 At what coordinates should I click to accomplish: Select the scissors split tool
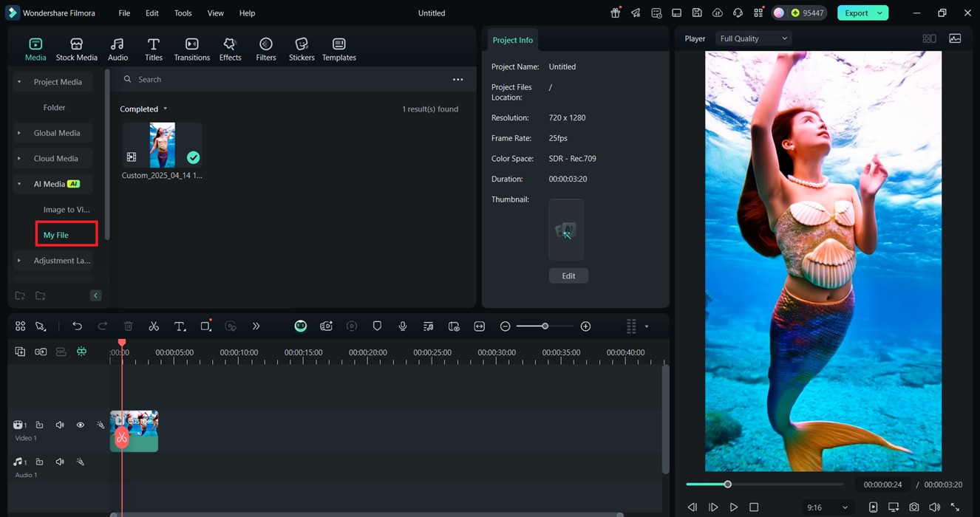tap(154, 326)
